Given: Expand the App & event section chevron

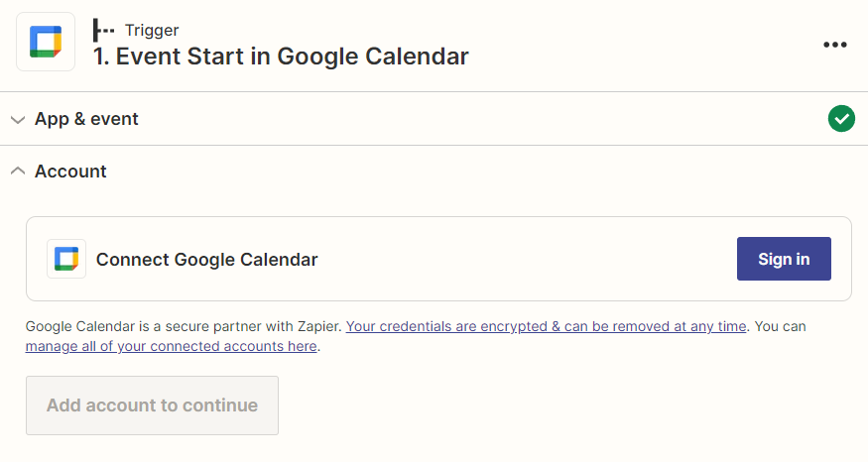Looking at the screenshot, I should [17, 120].
